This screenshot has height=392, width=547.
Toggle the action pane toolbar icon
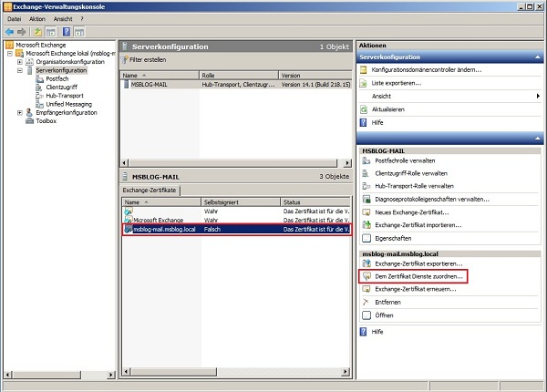(x=79, y=32)
